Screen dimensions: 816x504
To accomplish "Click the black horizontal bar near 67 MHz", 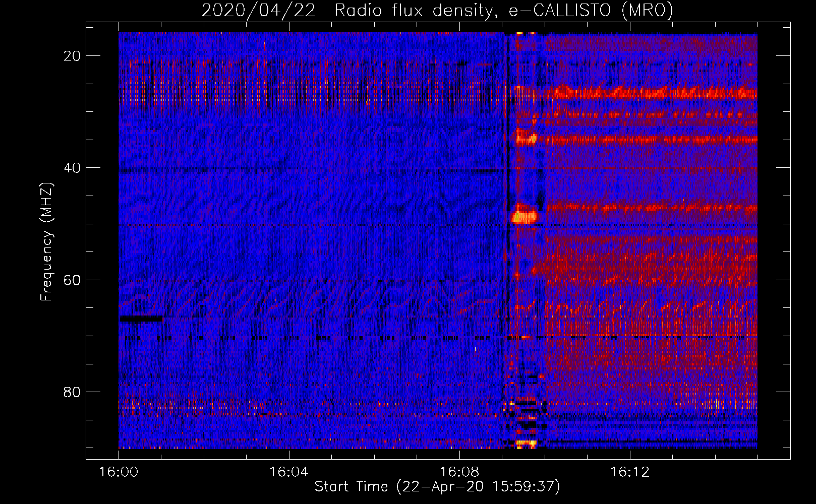I will coord(141,319).
